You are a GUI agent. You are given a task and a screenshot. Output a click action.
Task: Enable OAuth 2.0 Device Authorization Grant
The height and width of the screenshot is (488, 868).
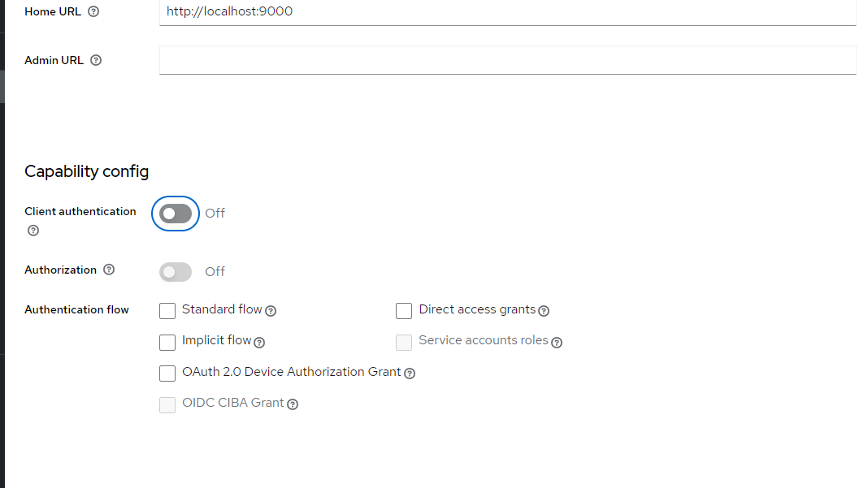pyautogui.click(x=167, y=373)
